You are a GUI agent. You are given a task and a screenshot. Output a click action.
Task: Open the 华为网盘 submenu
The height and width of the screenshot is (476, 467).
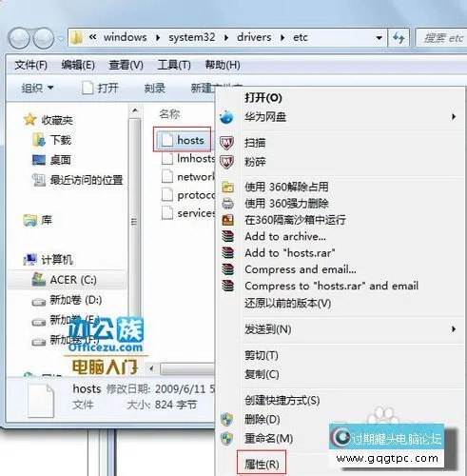coord(340,117)
